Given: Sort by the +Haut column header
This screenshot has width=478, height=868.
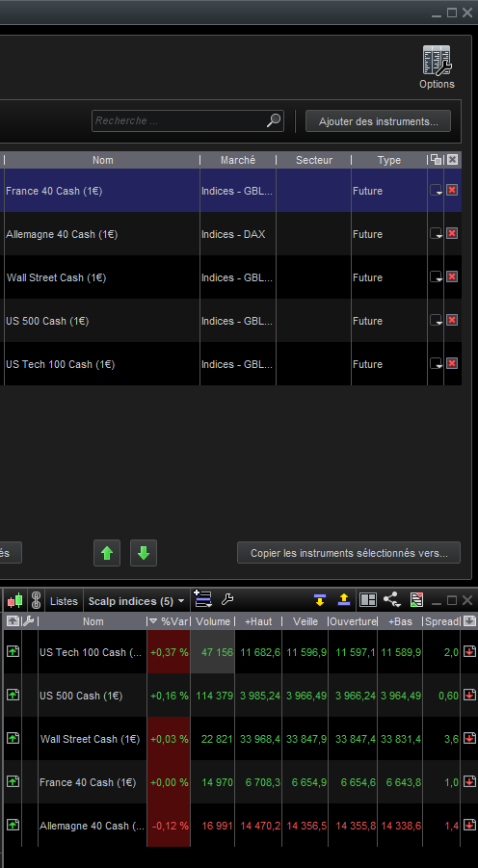Looking at the screenshot, I should tap(258, 621).
